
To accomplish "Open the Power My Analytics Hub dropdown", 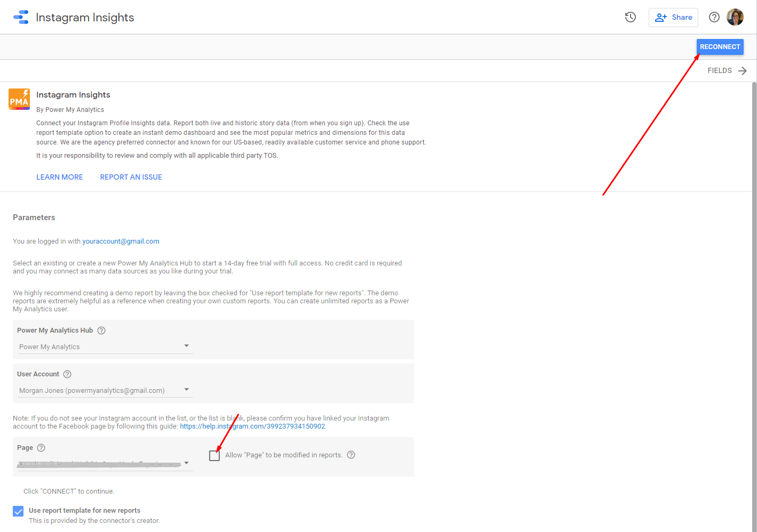I will point(105,346).
